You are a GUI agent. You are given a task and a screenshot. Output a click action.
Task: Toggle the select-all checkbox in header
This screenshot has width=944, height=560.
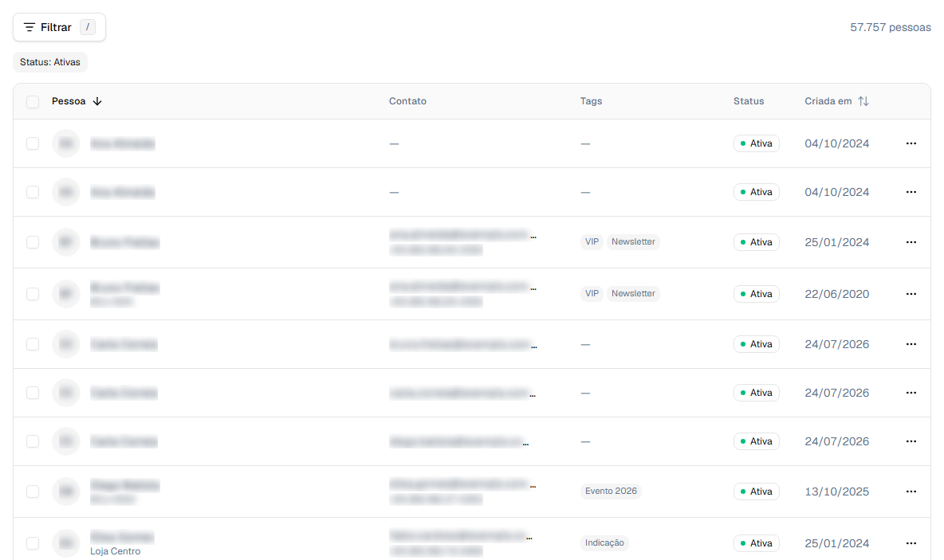pyautogui.click(x=33, y=102)
